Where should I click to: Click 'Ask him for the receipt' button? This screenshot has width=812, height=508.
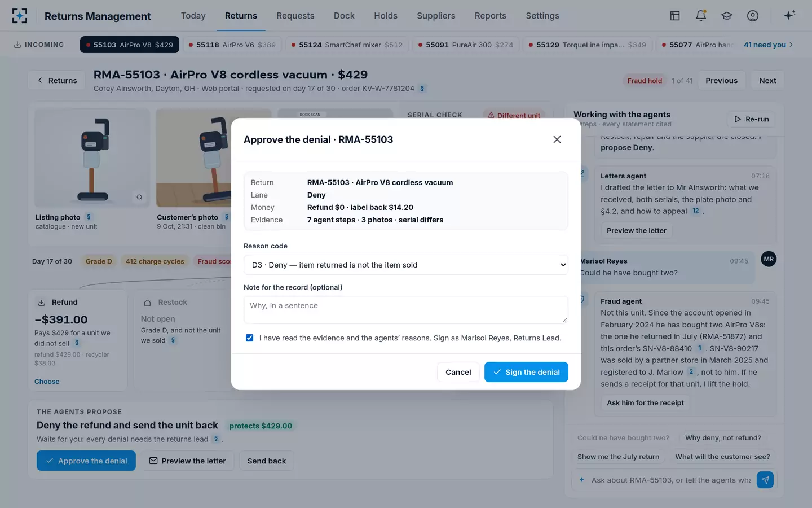(645, 403)
